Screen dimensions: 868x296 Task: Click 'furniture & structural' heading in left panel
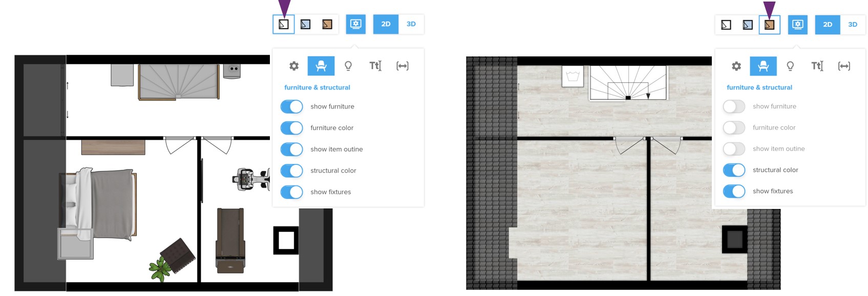coord(317,88)
